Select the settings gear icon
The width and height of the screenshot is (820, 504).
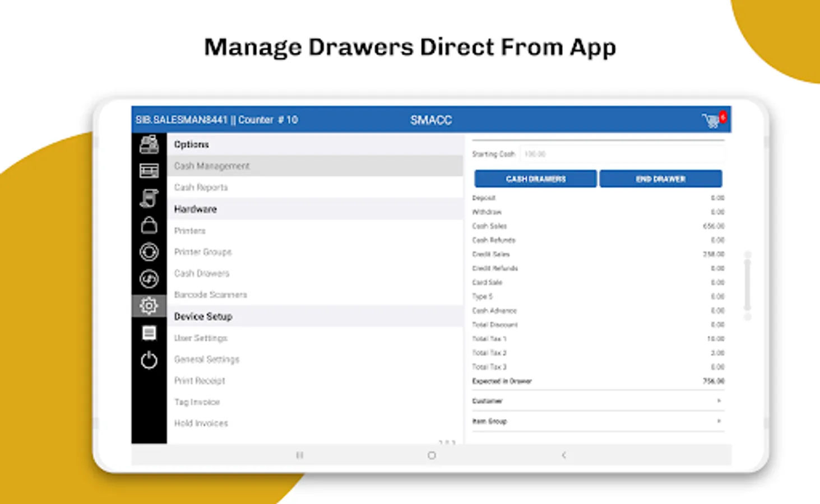click(149, 306)
